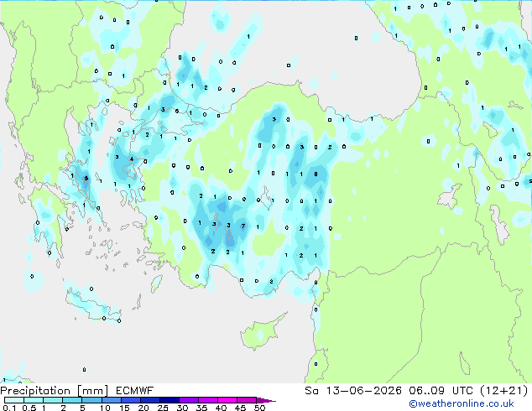Image resolution: width=532 pixels, height=411 pixels.
Task: Click legend scale label '20'
Action: click(x=143, y=408)
